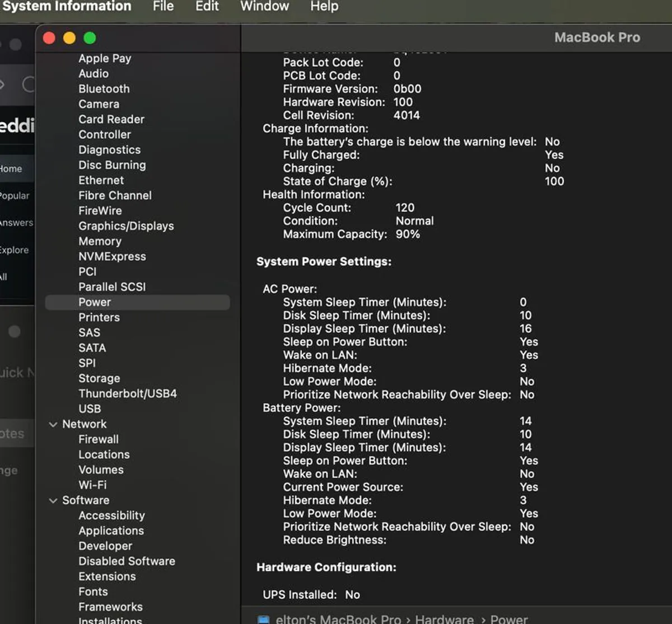This screenshot has width=672, height=624.
Task: Select Bluetooth in the hardware list
Action: [x=104, y=89]
